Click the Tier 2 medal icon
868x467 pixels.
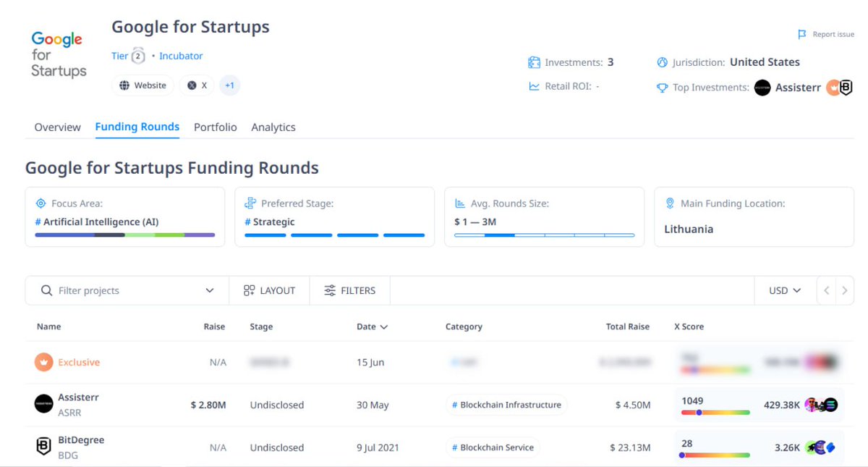point(138,56)
